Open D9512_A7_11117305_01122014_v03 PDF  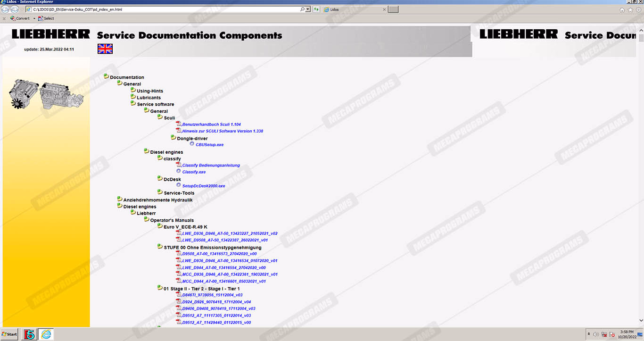[216, 316]
